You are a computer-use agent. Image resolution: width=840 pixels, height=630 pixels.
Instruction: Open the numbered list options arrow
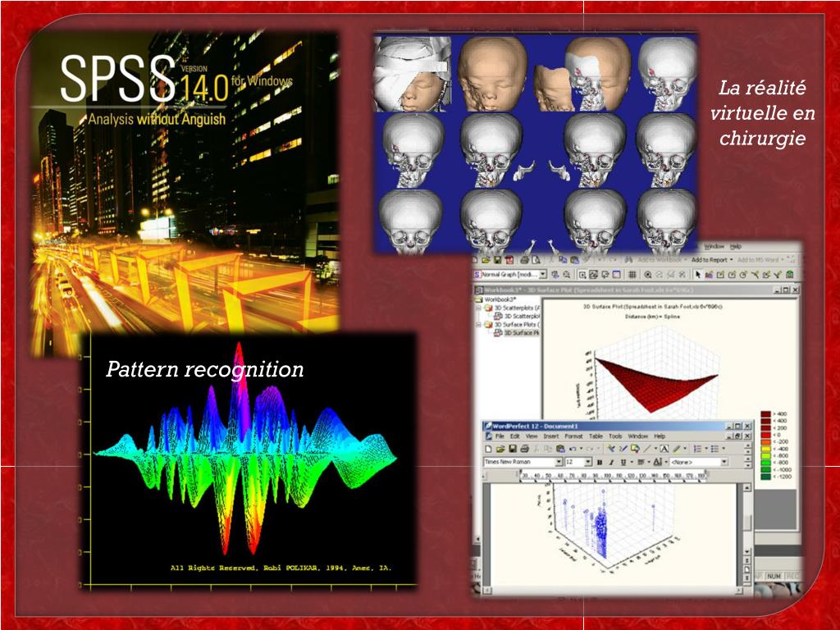point(705,449)
